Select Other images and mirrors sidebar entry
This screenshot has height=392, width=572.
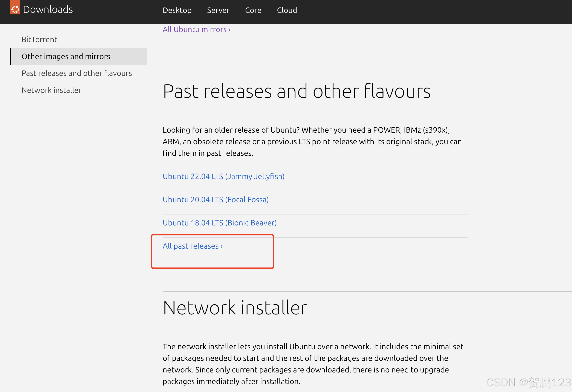coord(66,56)
